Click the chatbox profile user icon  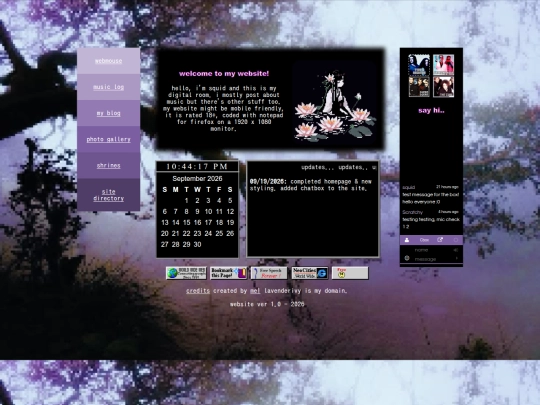click(x=407, y=240)
